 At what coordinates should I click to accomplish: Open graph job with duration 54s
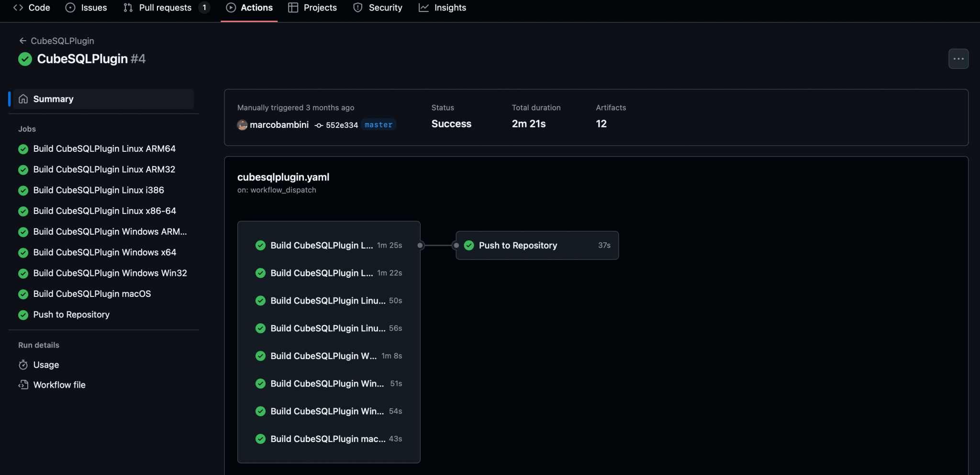point(329,411)
